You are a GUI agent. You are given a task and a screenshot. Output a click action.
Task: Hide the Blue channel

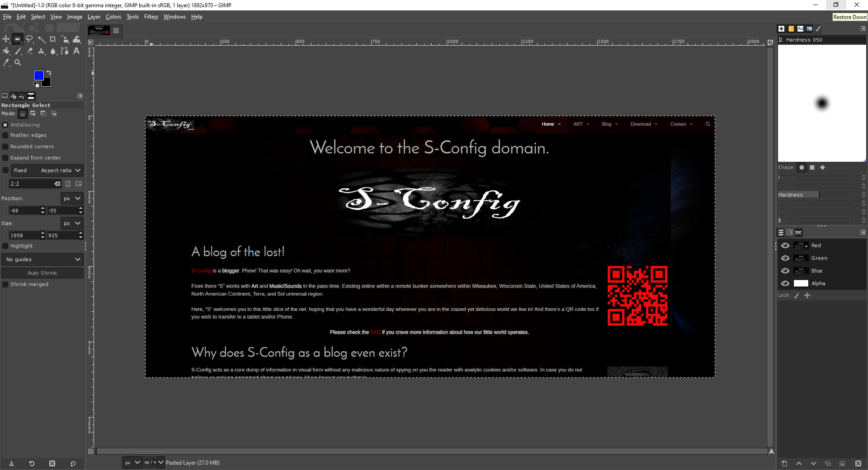(x=785, y=271)
